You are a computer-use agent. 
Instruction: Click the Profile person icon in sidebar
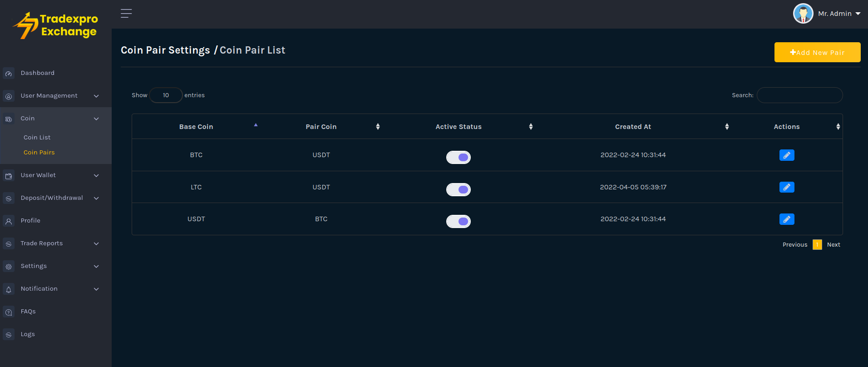[9, 221]
